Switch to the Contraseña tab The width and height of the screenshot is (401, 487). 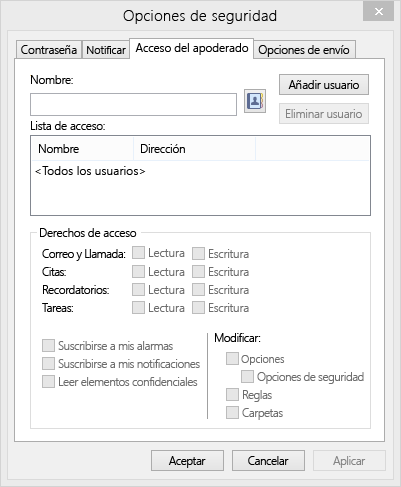[x=49, y=50]
